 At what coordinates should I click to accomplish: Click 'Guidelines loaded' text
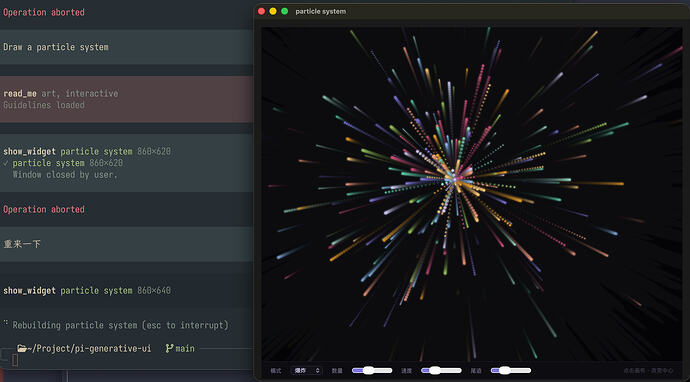[x=44, y=105]
